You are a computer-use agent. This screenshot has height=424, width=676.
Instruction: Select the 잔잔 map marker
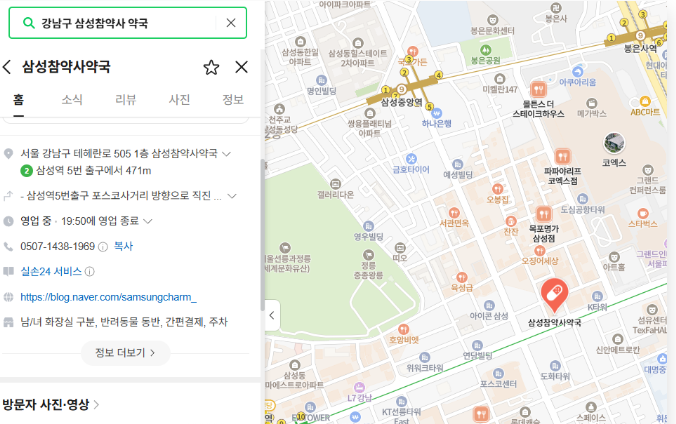point(511,221)
